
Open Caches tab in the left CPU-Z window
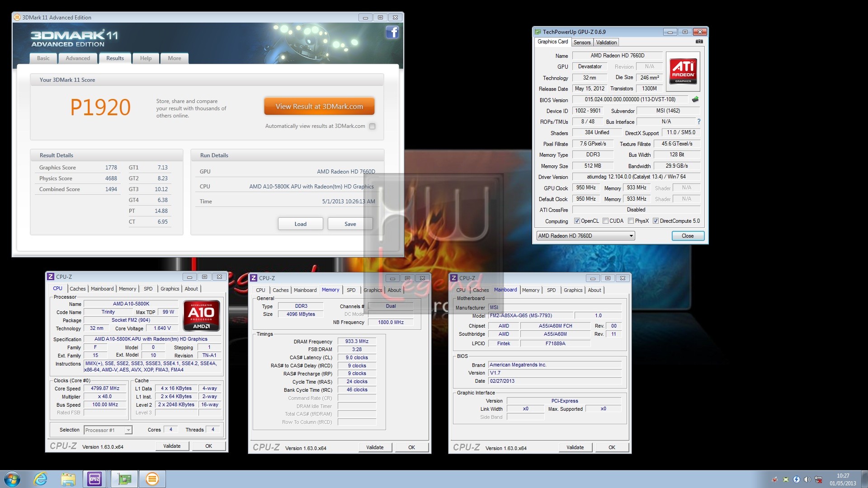[x=78, y=289]
